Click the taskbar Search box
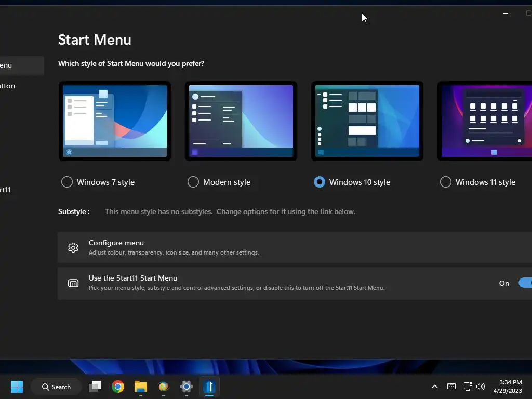 click(56, 387)
